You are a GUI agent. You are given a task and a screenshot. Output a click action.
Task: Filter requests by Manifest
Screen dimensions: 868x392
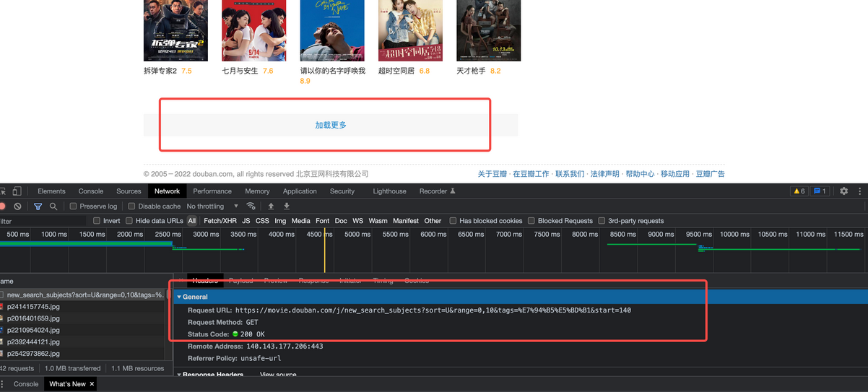[x=406, y=221]
